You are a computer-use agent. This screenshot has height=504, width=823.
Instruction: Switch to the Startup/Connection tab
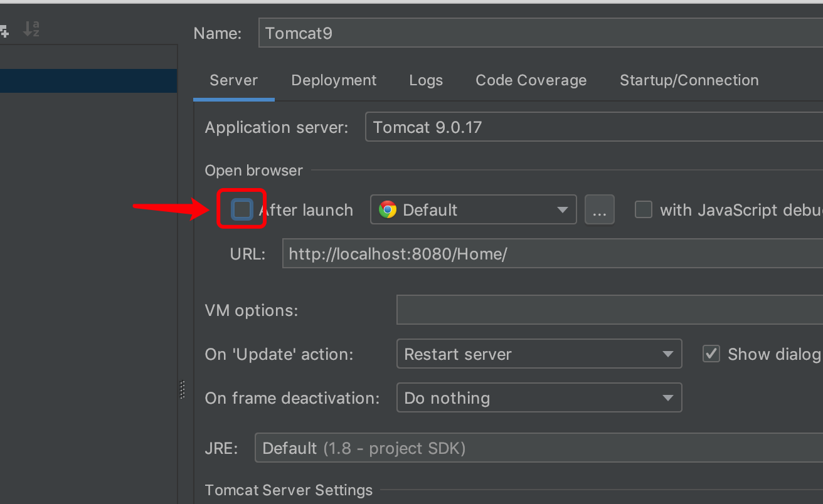(x=689, y=80)
